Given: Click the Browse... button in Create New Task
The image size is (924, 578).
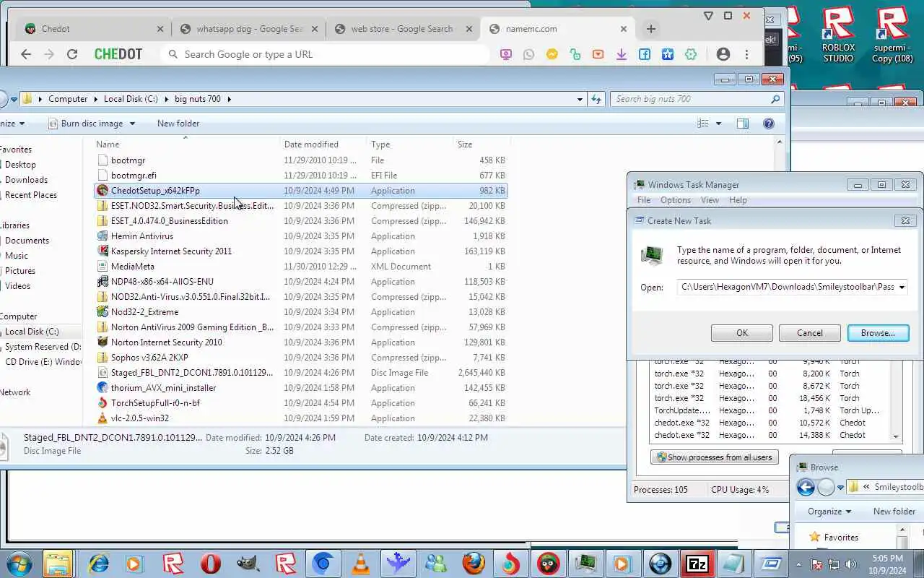Looking at the screenshot, I should coord(878,333).
